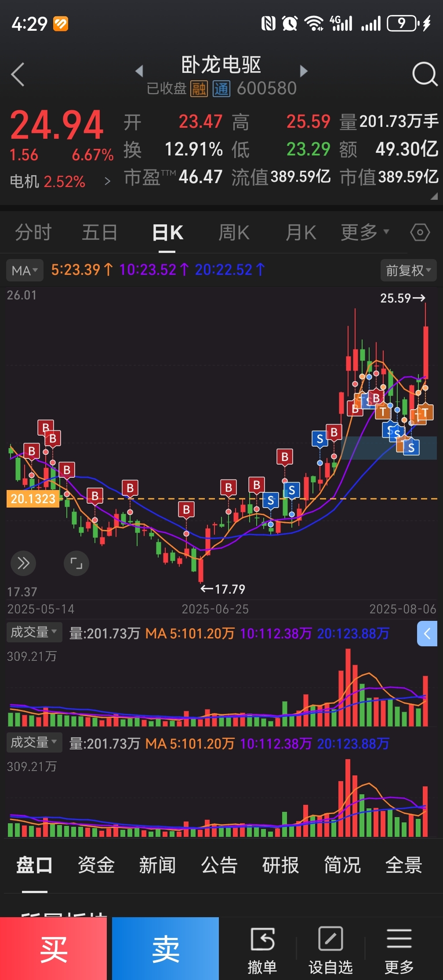This screenshot has width=443, height=980.
Task: Tap the MA 5:23.39 value
Action: click(x=82, y=270)
